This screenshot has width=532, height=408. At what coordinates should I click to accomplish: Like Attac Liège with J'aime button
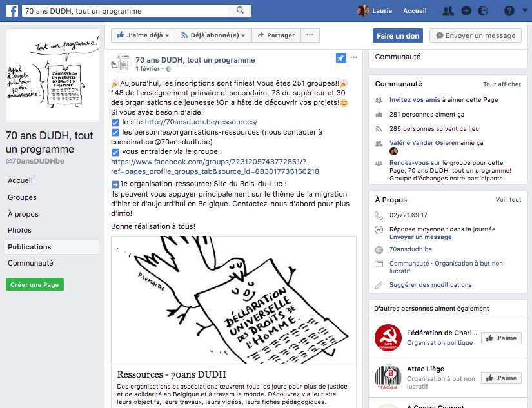501,378
